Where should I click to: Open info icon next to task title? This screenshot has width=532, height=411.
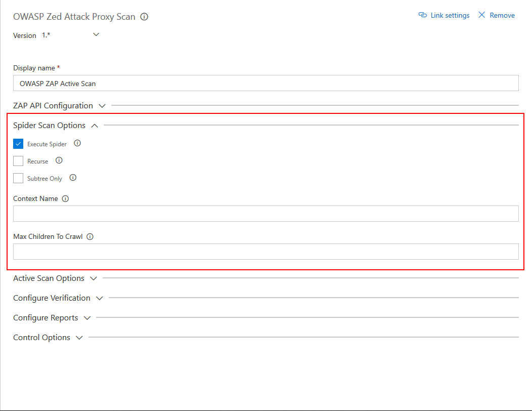coord(144,17)
